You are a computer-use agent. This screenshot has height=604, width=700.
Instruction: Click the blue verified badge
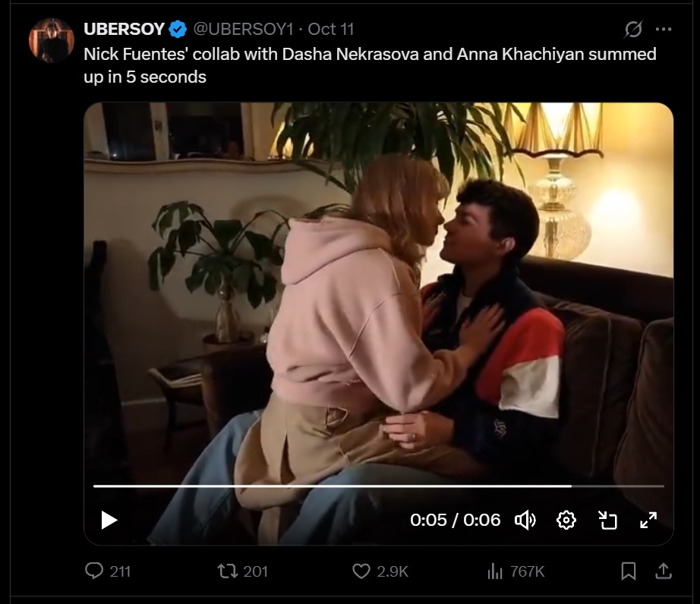[x=178, y=30]
